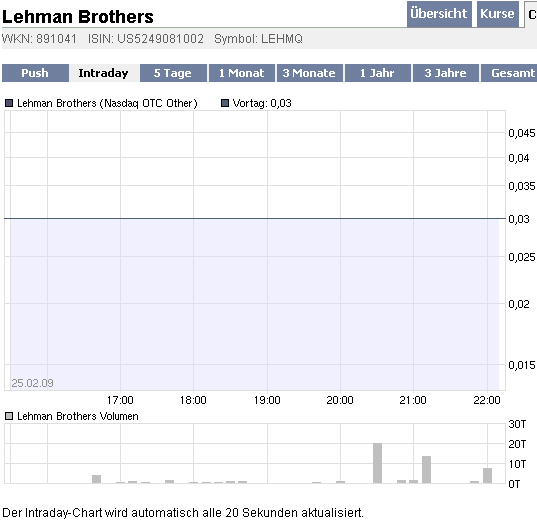The width and height of the screenshot is (537, 523).
Task: Click the 10T volume axis label
Action: pyautogui.click(x=517, y=464)
